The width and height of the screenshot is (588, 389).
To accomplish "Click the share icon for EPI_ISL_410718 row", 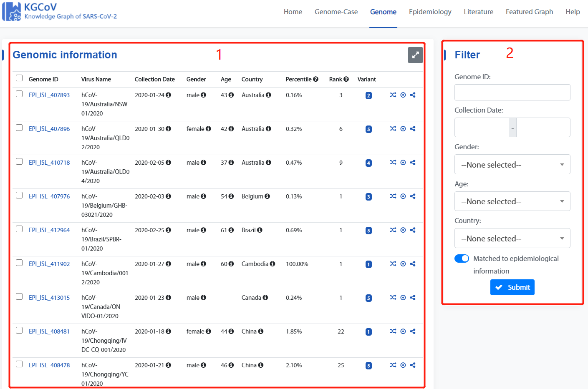I will tap(413, 163).
